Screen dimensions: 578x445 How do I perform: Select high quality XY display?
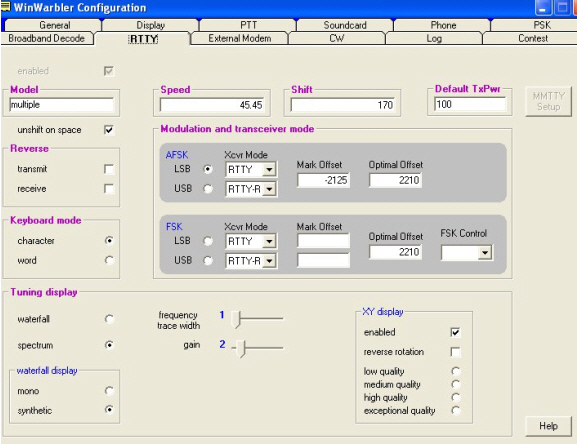[456, 397]
